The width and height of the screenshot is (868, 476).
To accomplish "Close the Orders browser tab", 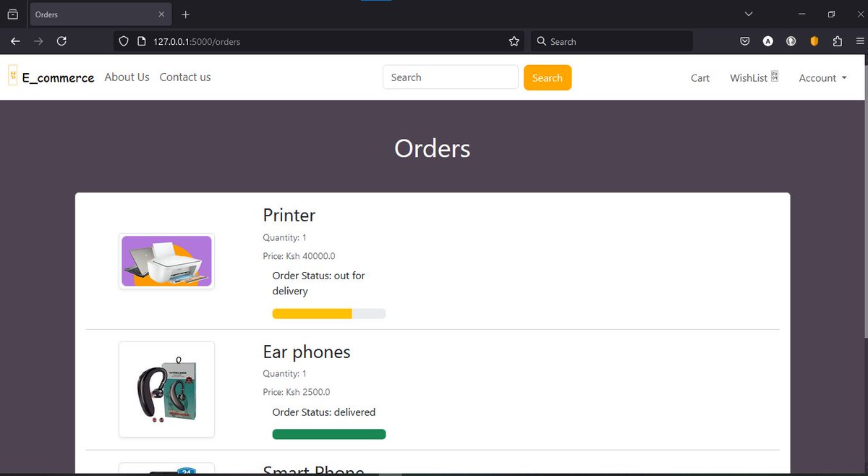I will click(x=161, y=14).
